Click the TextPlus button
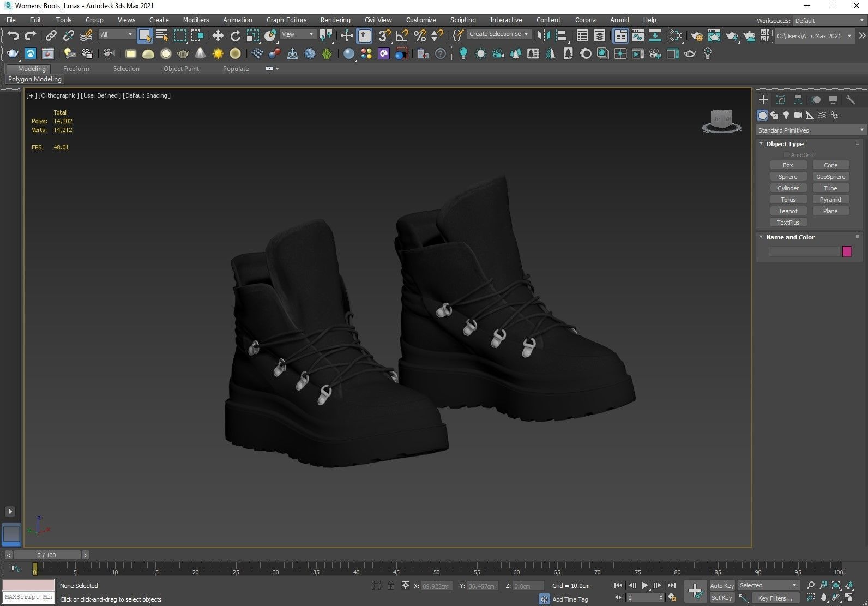The image size is (868, 606). coord(788,223)
